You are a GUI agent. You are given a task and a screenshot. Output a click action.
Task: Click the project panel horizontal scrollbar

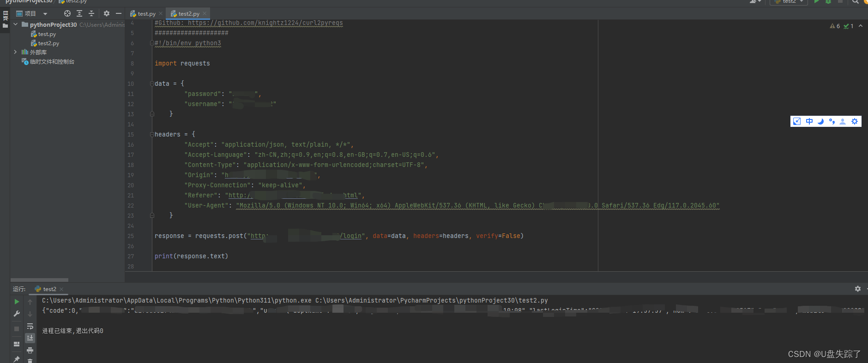(39, 280)
